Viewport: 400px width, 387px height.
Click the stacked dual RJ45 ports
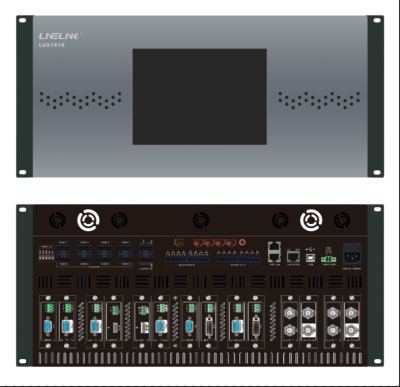[274, 252]
